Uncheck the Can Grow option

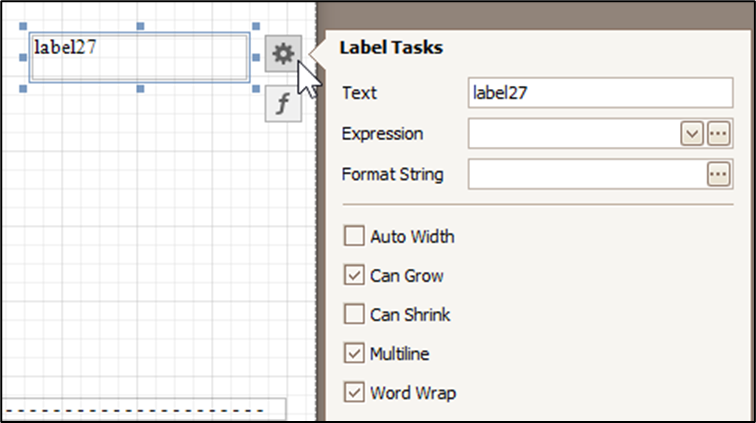(x=354, y=275)
